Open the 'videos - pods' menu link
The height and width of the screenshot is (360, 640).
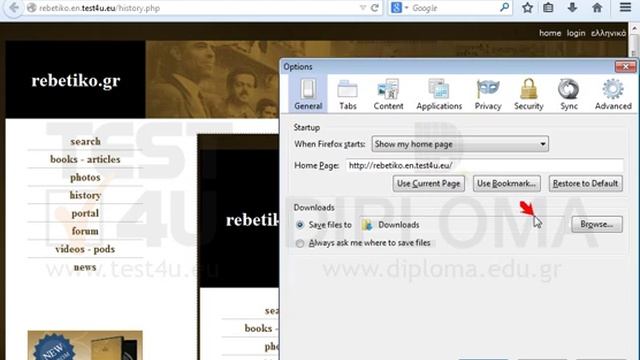coord(85,249)
